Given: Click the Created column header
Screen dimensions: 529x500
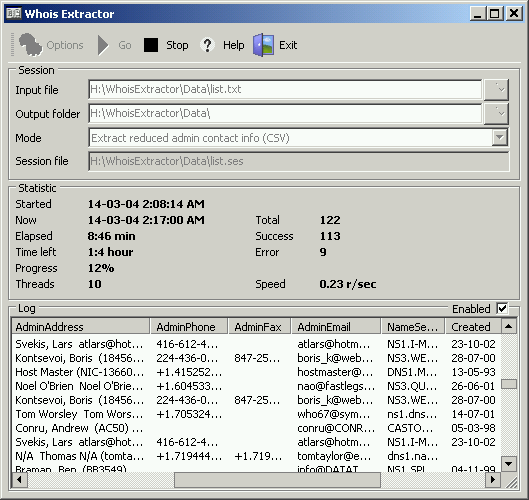Looking at the screenshot, I should (x=473, y=327).
